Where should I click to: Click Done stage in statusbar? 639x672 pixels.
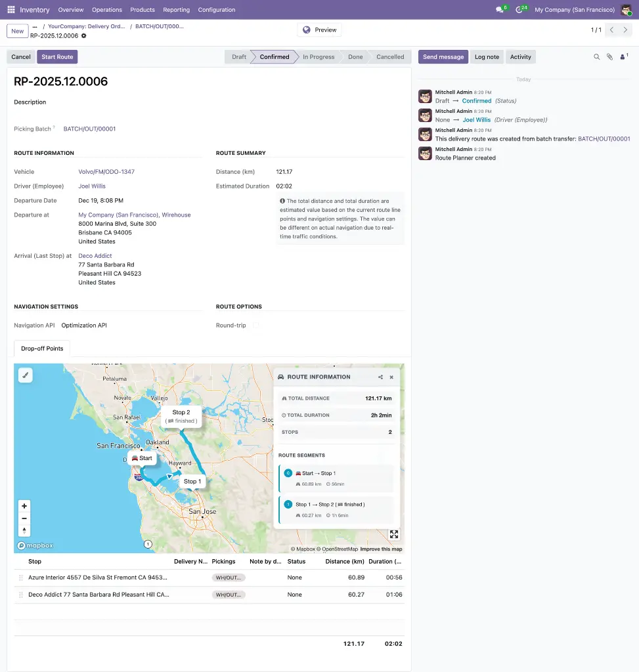(x=355, y=56)
